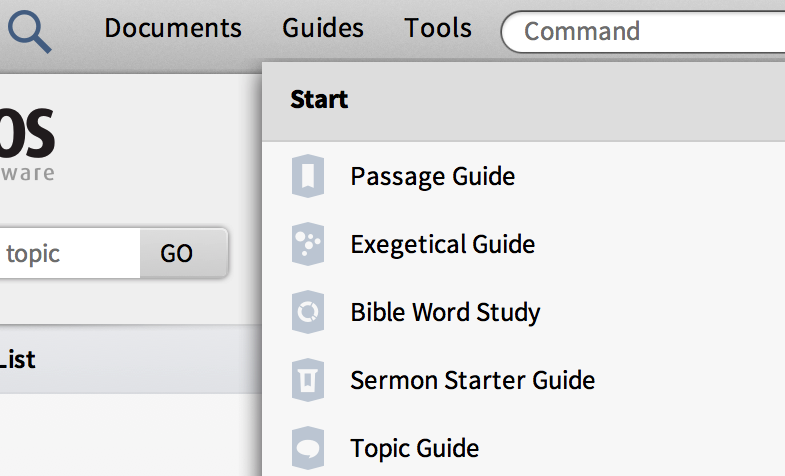The height and width of the screenshot is (476, 785).
Task: Click the bookmark icon beside Passage Guide
Action: (308, 177)
